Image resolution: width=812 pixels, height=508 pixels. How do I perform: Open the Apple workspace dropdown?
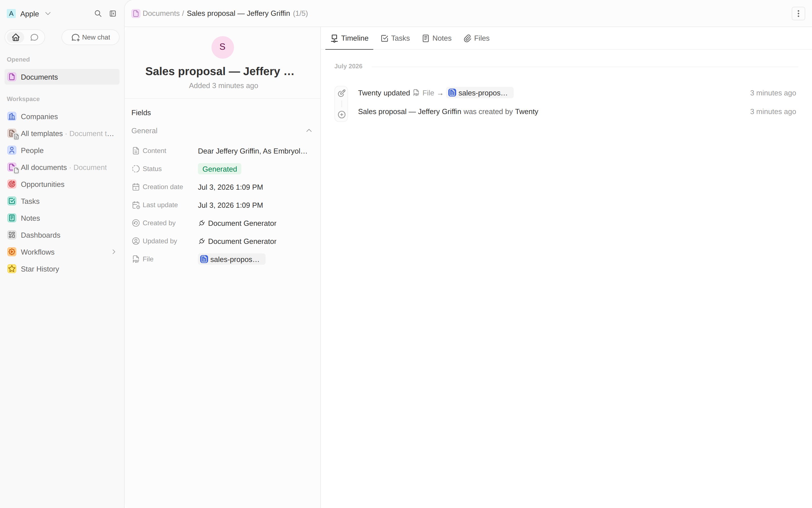click(x=29, y=14)
